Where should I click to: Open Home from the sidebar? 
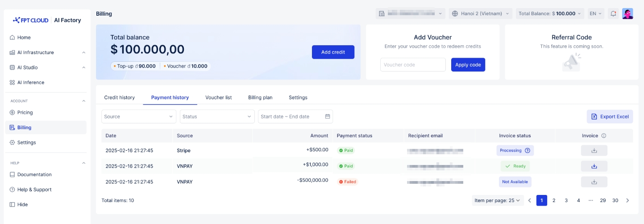coord(24,38)
